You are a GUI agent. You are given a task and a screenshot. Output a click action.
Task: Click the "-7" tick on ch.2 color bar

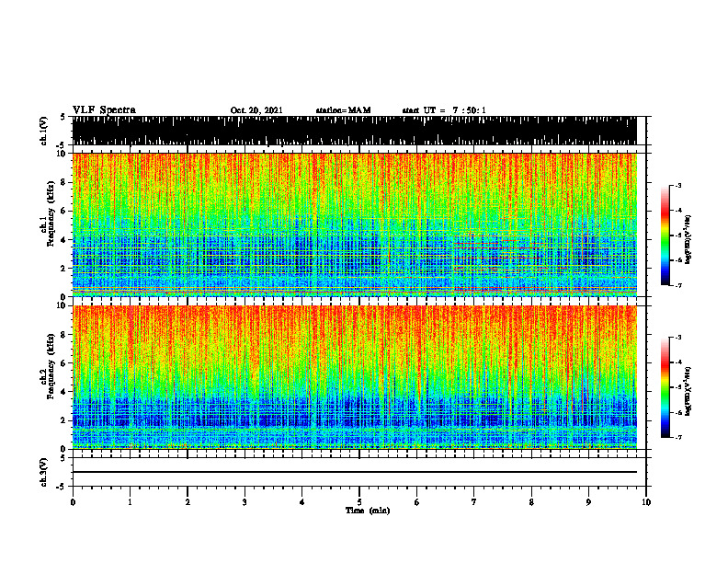coord(678,438)
